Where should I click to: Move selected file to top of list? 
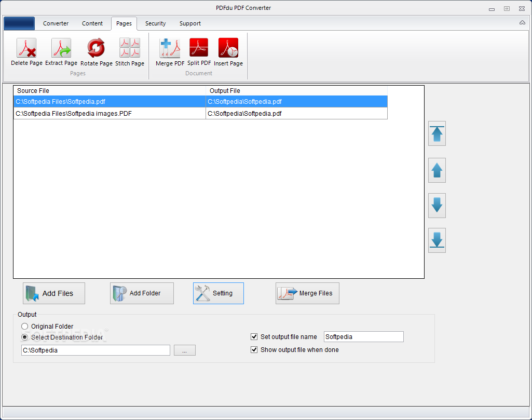[436, 133]
